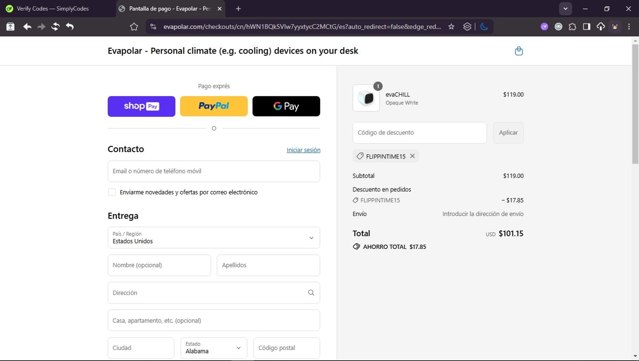Click the star icon left of address bar

(x=134, y=26)
